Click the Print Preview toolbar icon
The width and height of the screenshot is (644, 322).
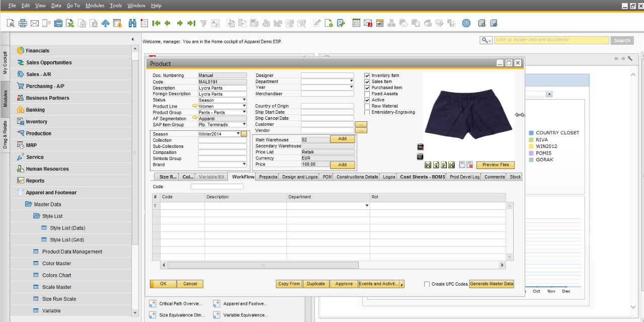(x=11, y=23)
